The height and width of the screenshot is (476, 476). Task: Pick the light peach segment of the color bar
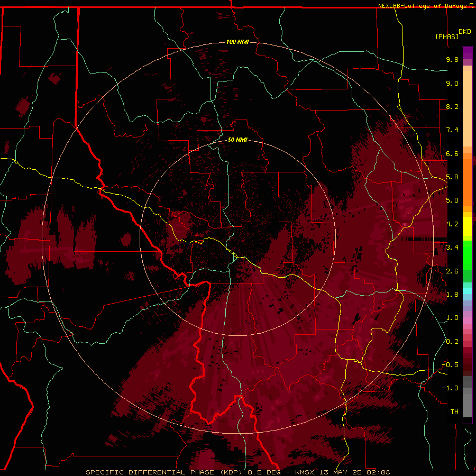(x=467, y=108)
